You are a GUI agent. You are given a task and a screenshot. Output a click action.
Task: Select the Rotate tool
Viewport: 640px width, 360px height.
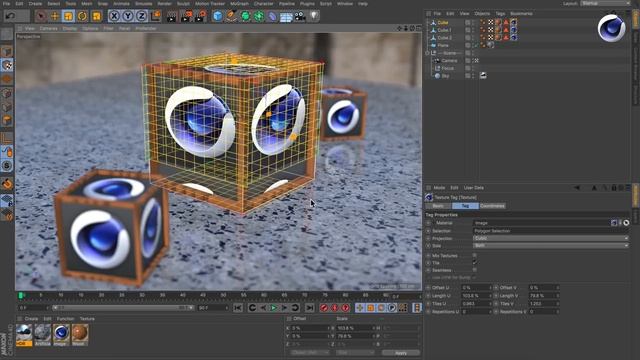pyautogui.click(x=82, y=16)
